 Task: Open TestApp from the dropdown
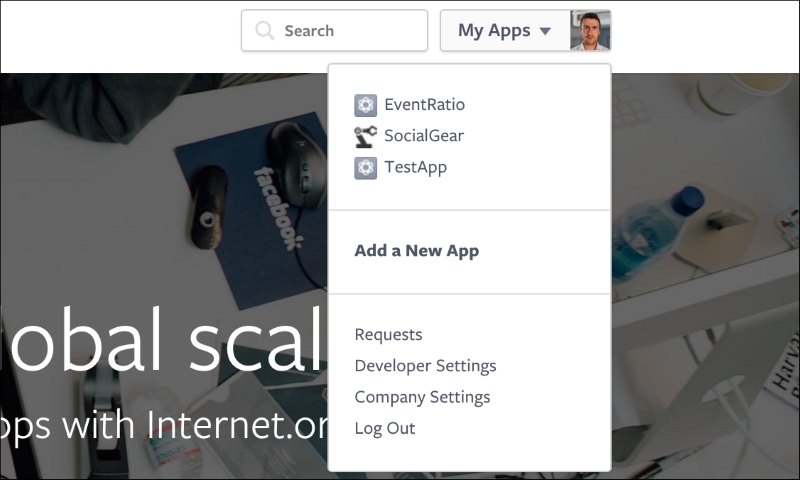415,167
